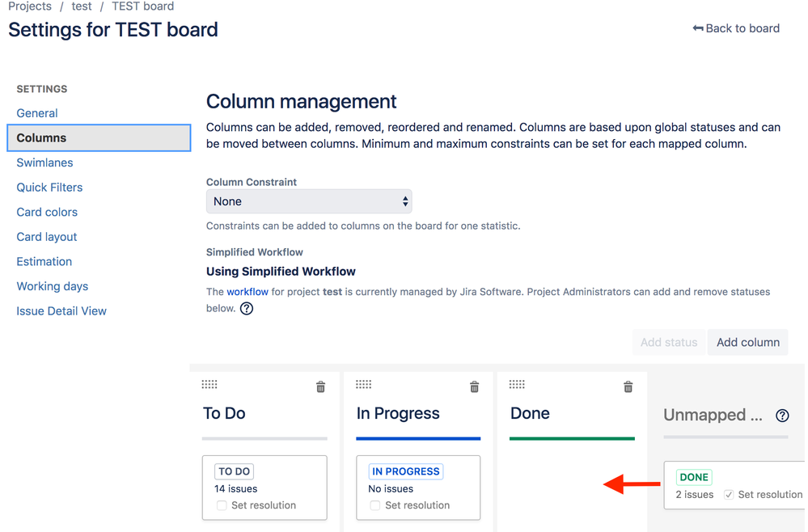This screenshot has width=808, height=532.
Task: Open Swimlanes settings section
Action: [x=44, y=163]
